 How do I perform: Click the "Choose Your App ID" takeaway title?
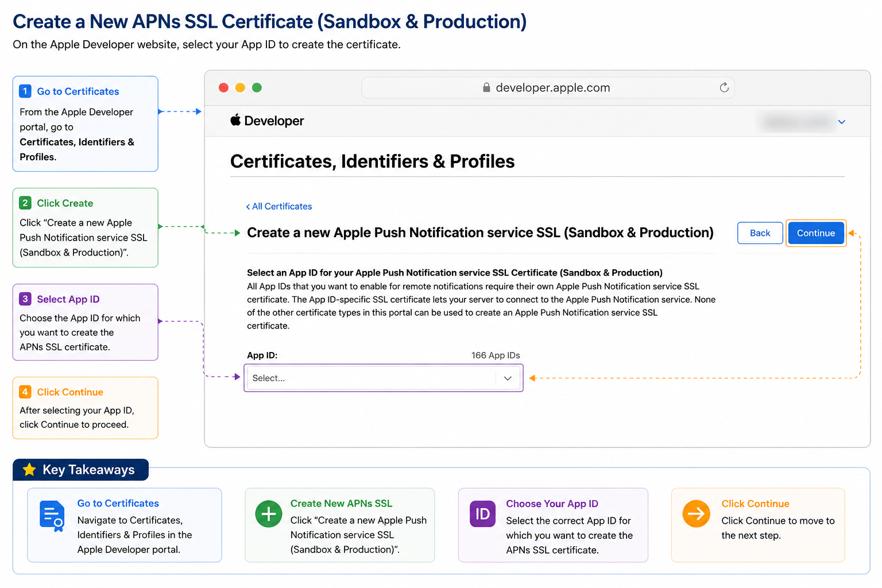[552, 504]
